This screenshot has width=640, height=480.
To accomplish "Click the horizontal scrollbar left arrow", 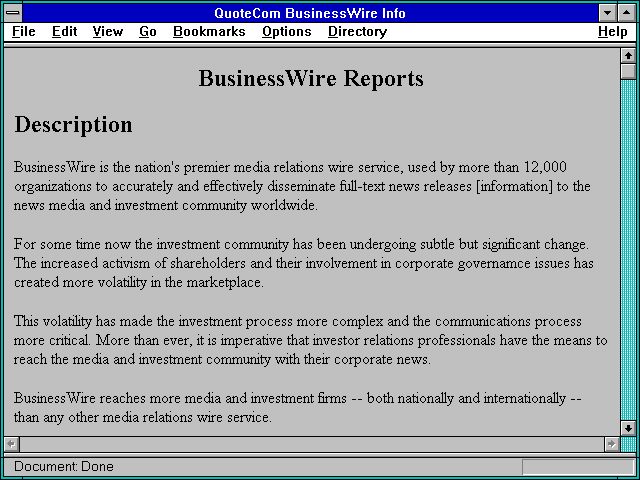I will pos(11,444).
